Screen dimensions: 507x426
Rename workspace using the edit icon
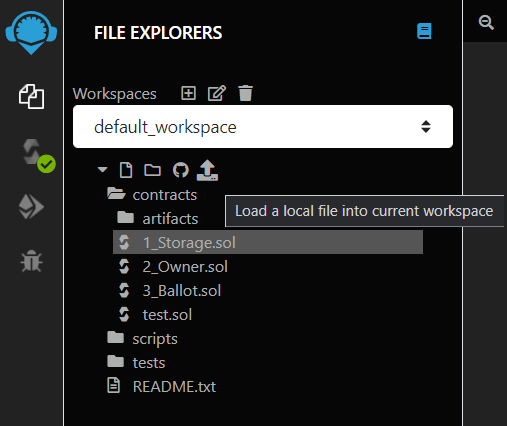point(217,93)
